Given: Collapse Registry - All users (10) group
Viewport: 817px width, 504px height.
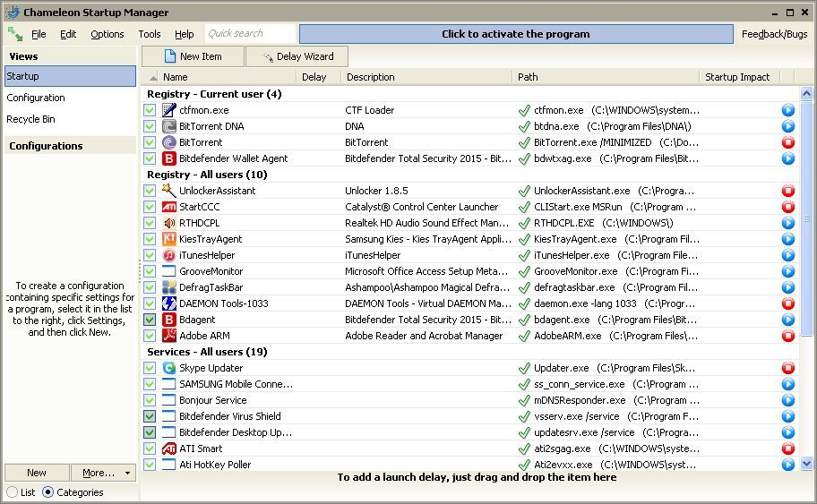Looking at the screenshot, I should click(x=207, y=175).
